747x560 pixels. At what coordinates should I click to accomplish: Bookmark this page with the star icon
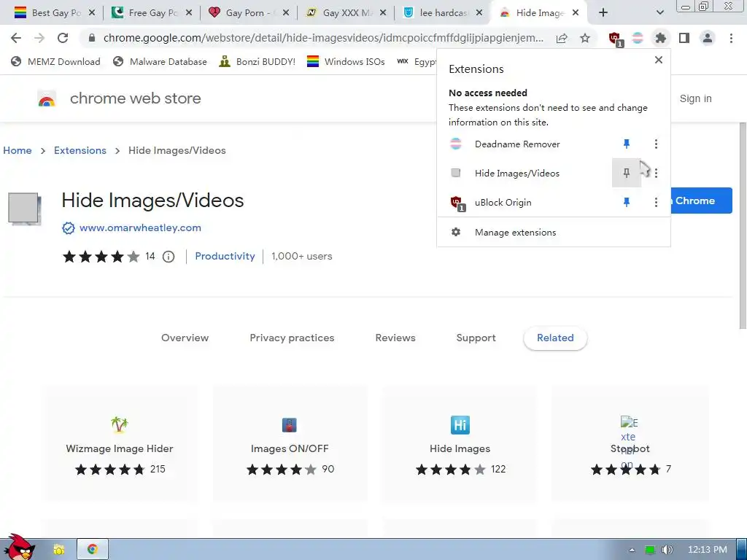(585, 38)
